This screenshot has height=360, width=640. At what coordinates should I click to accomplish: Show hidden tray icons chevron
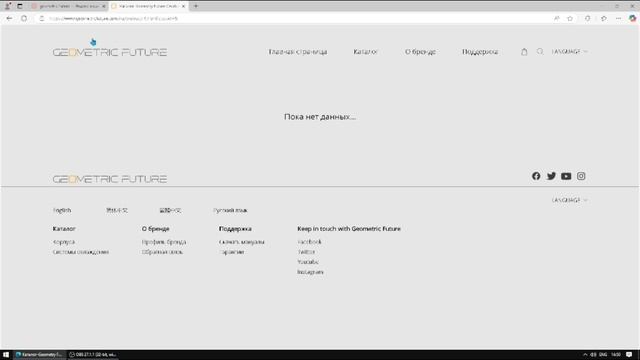pos(585,354)
